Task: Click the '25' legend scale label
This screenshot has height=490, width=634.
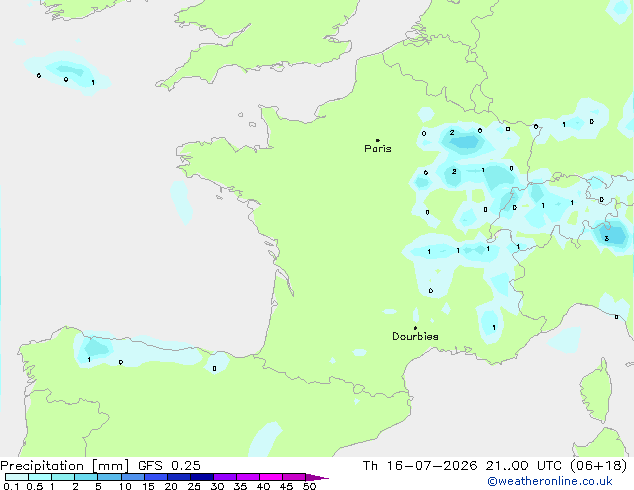Action: pyautogui.click(x=194, y=486)
